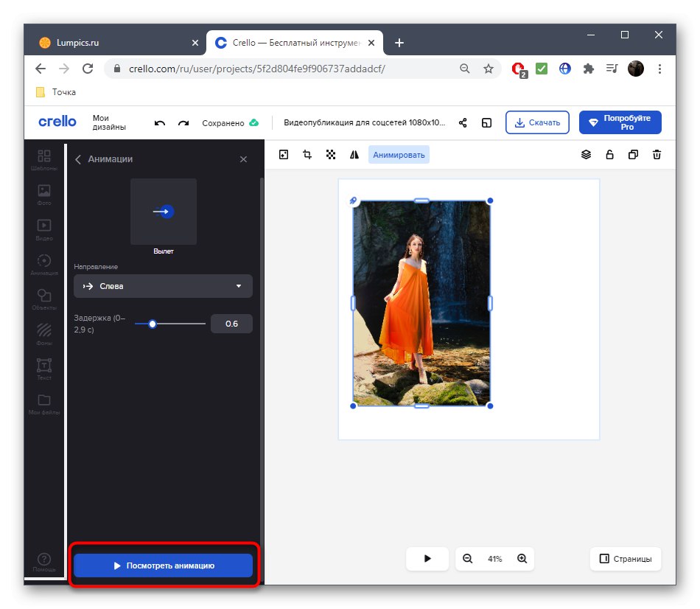Click the flip image icon
The height and width of the screenshot is (609, 700).
354,155
